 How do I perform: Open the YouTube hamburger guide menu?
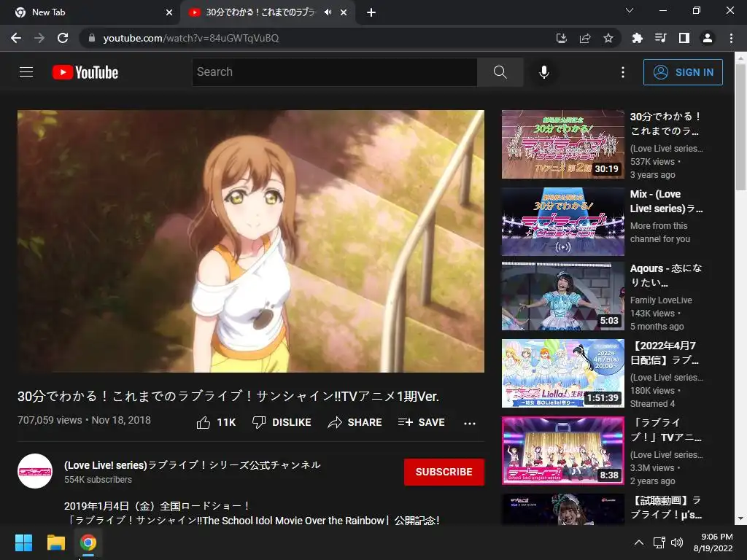pyautogui.click(x=26, y=72)
